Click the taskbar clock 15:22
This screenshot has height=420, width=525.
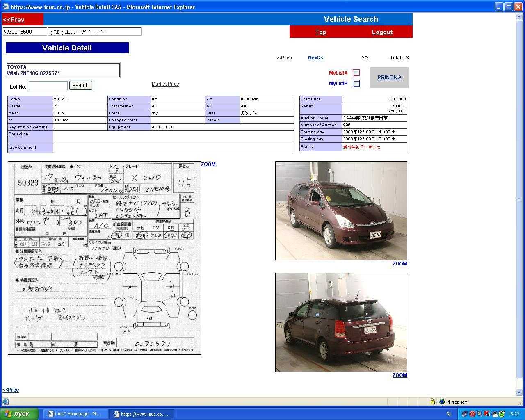coord(514,414)
